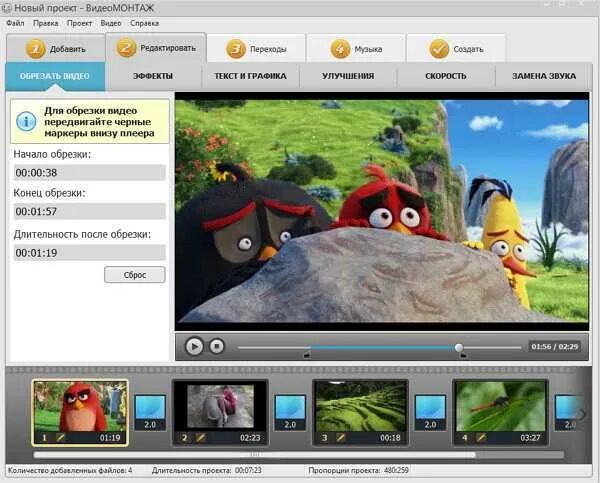Select clip 1 Angry Birds thumbnail
Viewport: 600px width, 483px height.
coord(80,413)
